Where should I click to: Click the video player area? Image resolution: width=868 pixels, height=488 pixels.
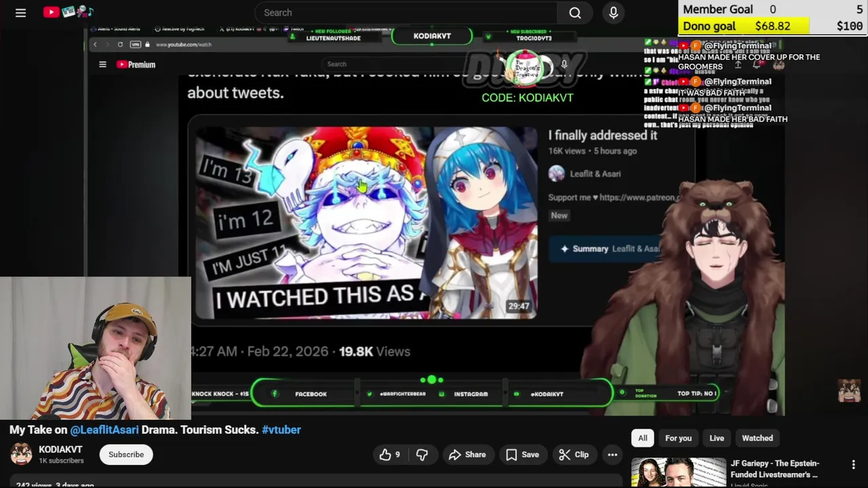pyautogui.click(x=434, y=222)
